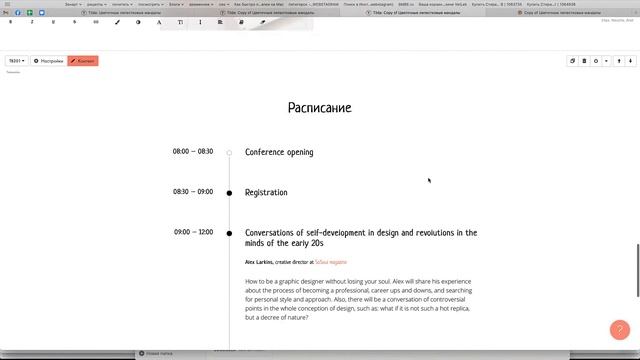The height and width of the screenshot is (360, 640).
Task: Open bookmark 'Поиск в Inst…webstagram)'
Action: tap(368, 4)
